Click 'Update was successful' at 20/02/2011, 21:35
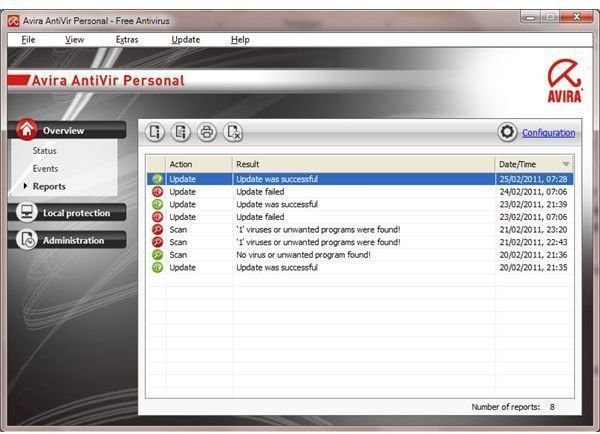This screenshot has width=600, height=434. click(x=277, y=267)
